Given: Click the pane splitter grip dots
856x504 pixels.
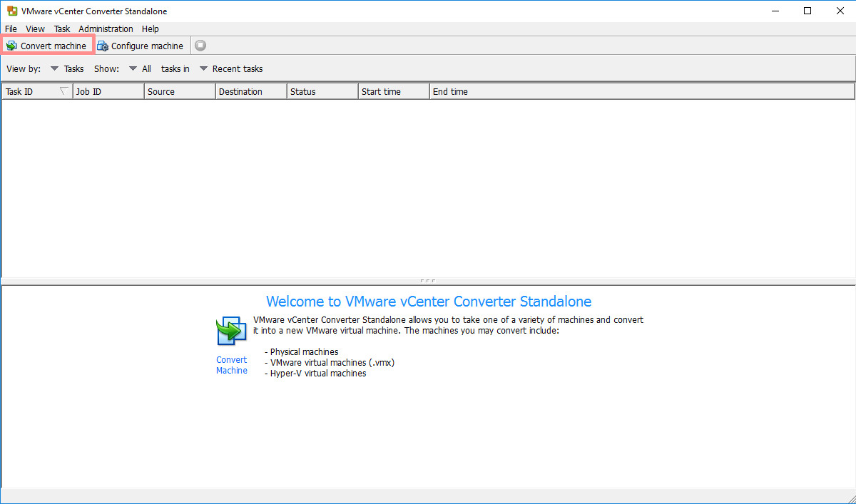Looking at the screenshot, I should (x=428, y=281).
